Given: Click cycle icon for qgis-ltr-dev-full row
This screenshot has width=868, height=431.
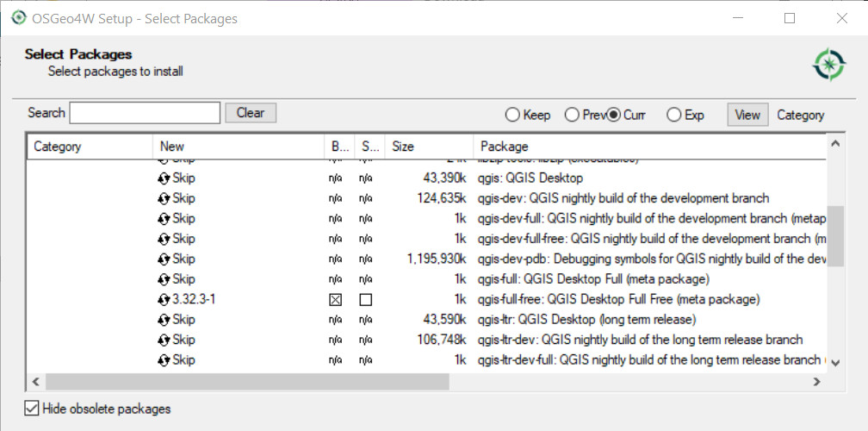Looking at the screenshot, I should coord(164,360).
